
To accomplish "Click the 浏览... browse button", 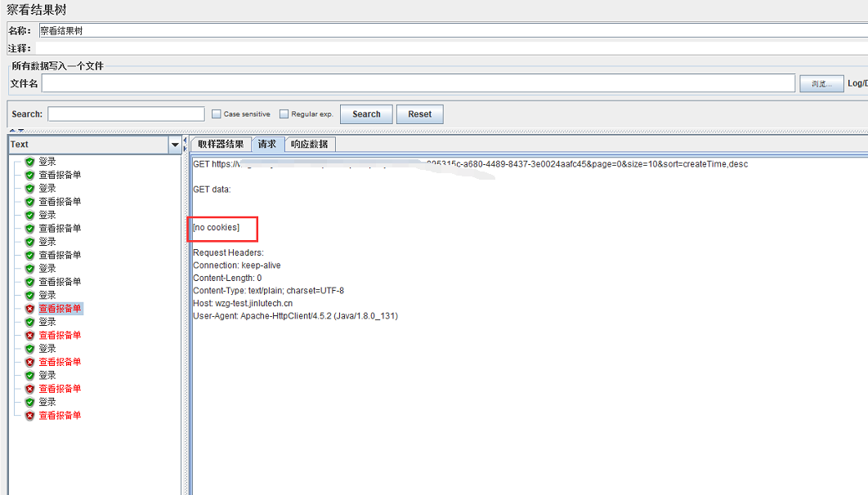I will pos(821,83).
